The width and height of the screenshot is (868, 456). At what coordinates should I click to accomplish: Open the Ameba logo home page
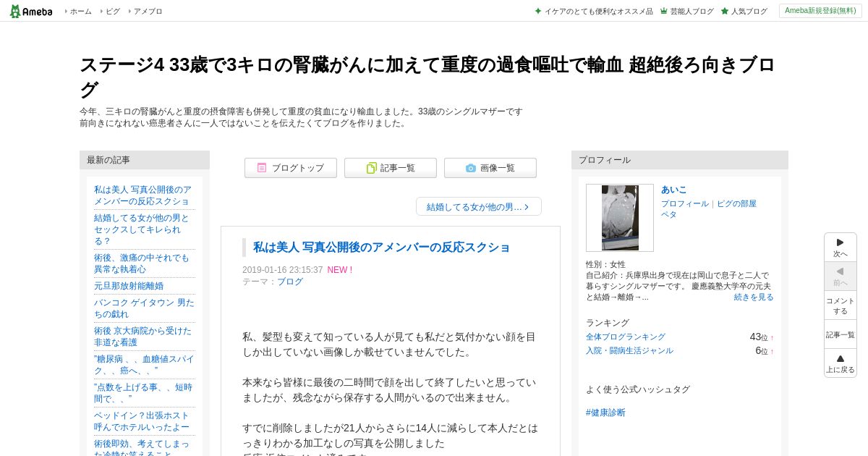(x=31, y=11)
